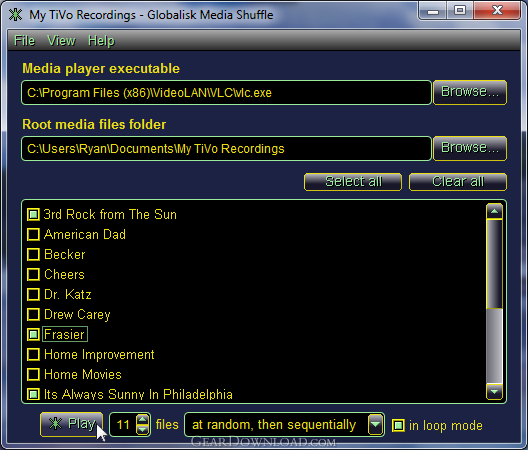Click the Play button with star icon
The height and width of the screenshot is (450, 528).
click(x=71, y=424)
